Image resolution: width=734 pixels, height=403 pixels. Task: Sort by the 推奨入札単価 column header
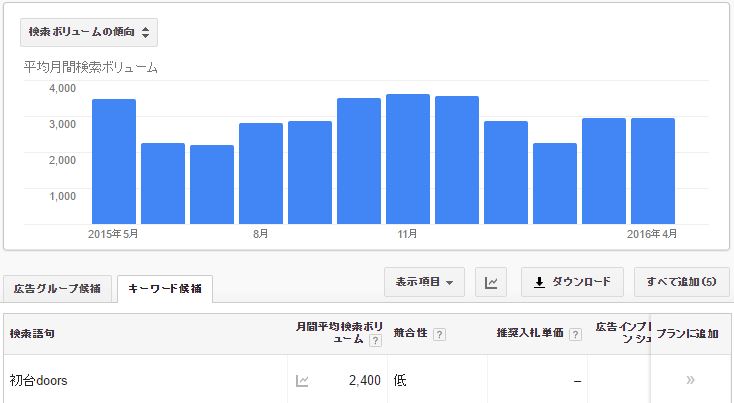(530, 333)
